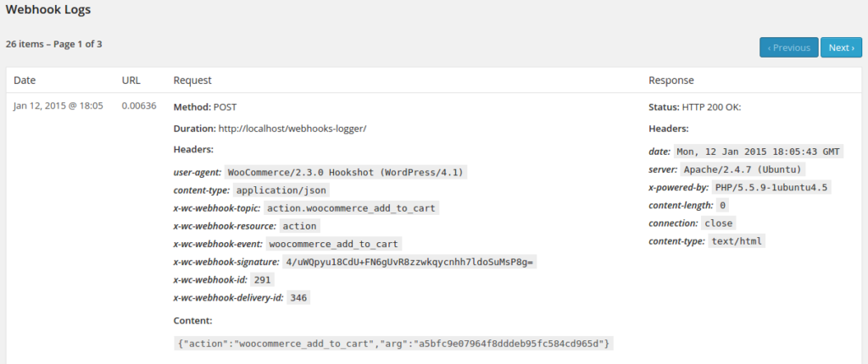Click the '26 items – Page 1 of 3' text

point(53,44)
